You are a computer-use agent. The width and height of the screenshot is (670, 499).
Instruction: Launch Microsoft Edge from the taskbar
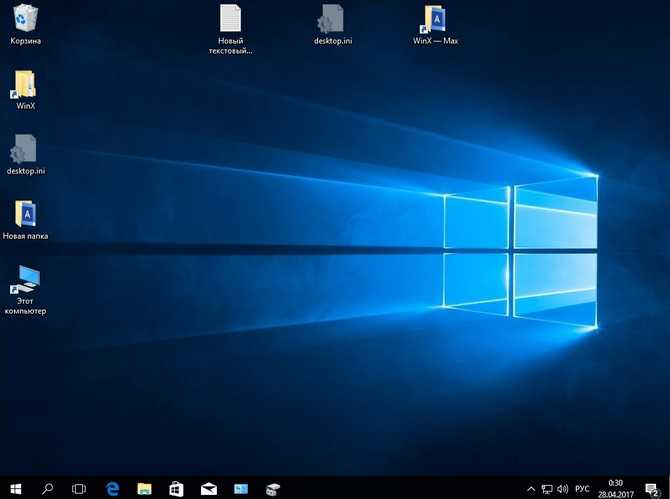click(x=112, y=488)
